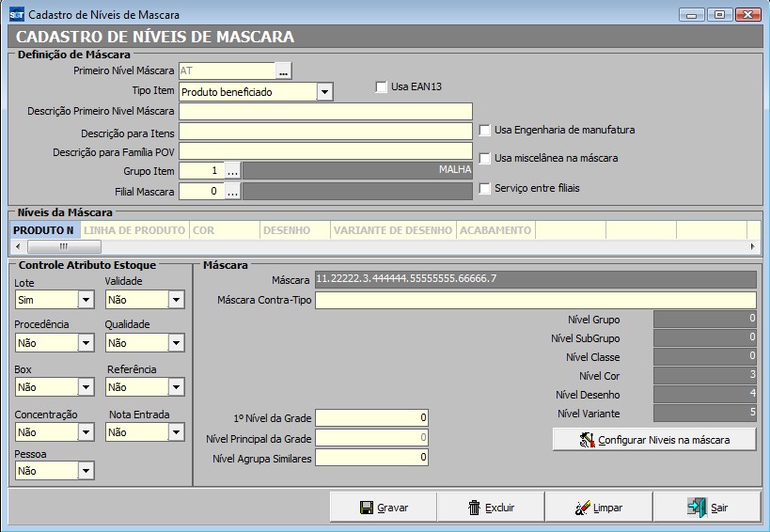Open Grupo Item lookup ellipsis button
Viewport: 770px width, 532px height.
pyautogui.click(x=233, y=171)
